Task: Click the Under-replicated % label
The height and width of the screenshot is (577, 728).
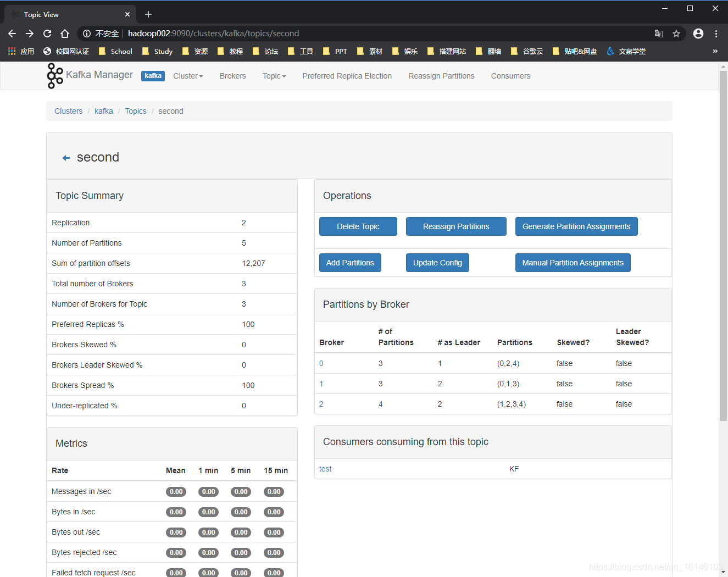Action: 85,406
